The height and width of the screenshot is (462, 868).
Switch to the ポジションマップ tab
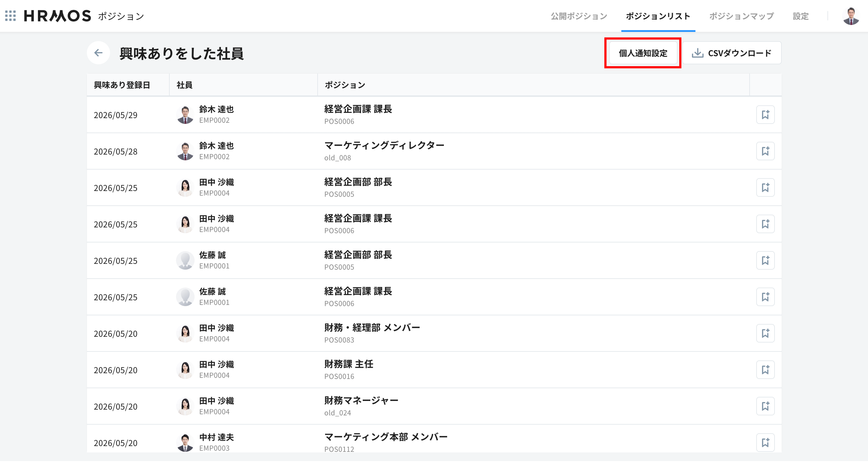pyautogui.click(x=741, y=16)
